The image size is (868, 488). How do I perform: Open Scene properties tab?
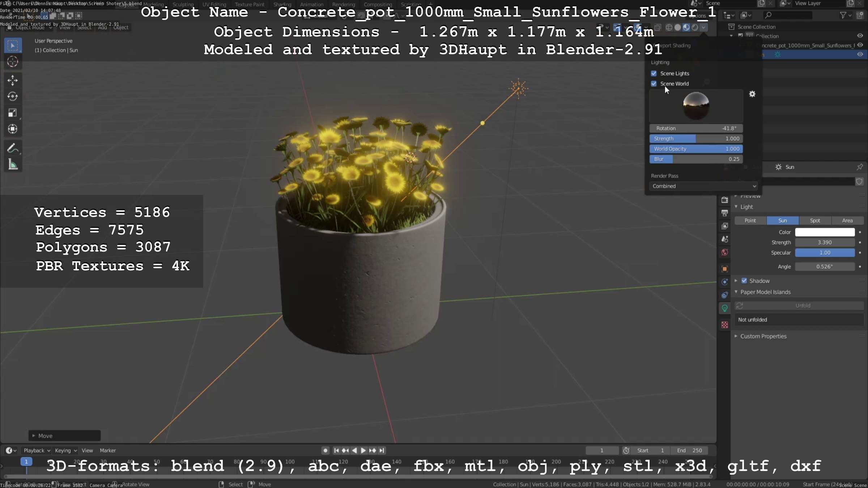pyautogui.click(x=725, y=239)
